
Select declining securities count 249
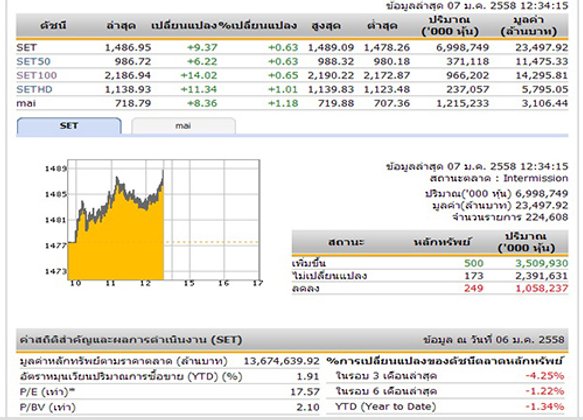(x=474, y=288)
